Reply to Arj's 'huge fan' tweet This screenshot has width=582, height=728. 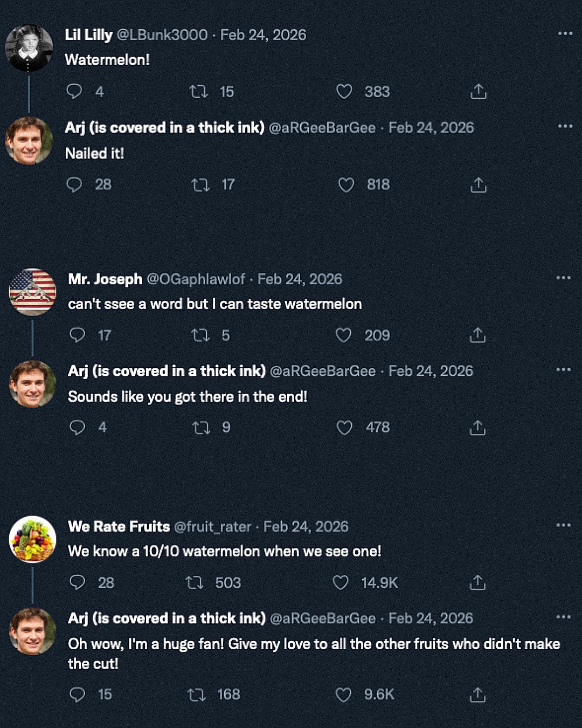point(77,695)
